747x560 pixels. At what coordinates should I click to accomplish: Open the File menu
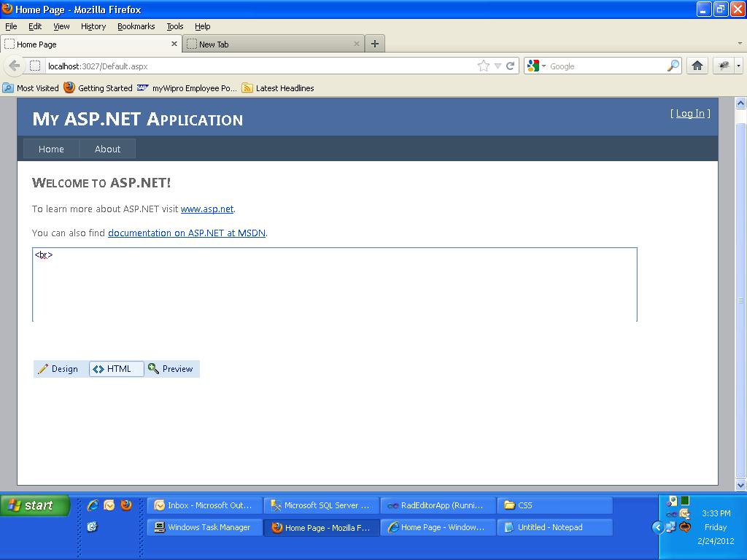point(11,26)
